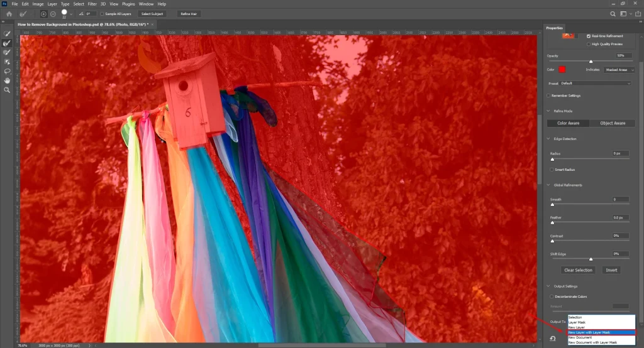Click the Clear Selection button
This screenshot has height=348, width=644.
(x=578, y=270)
